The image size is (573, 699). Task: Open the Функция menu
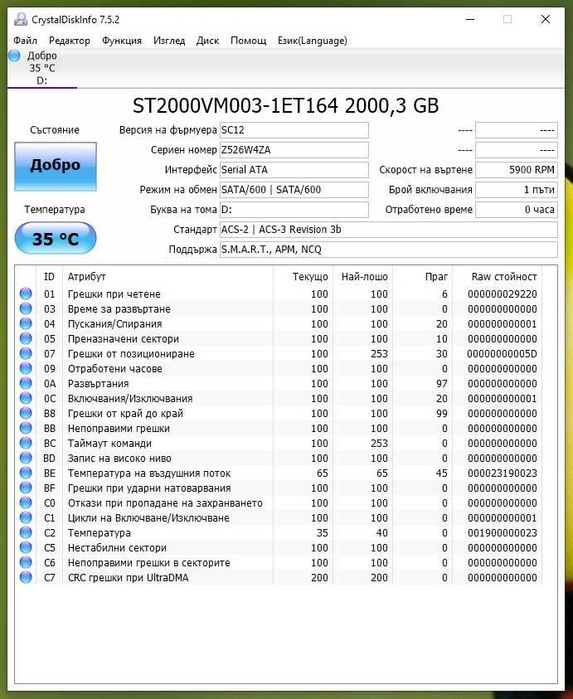[122, 41]
